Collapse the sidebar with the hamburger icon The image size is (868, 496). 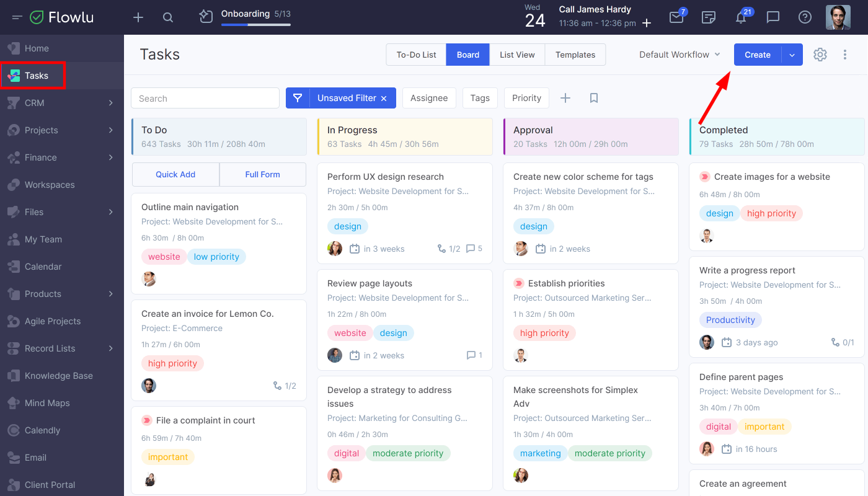[x=17, y=17]
